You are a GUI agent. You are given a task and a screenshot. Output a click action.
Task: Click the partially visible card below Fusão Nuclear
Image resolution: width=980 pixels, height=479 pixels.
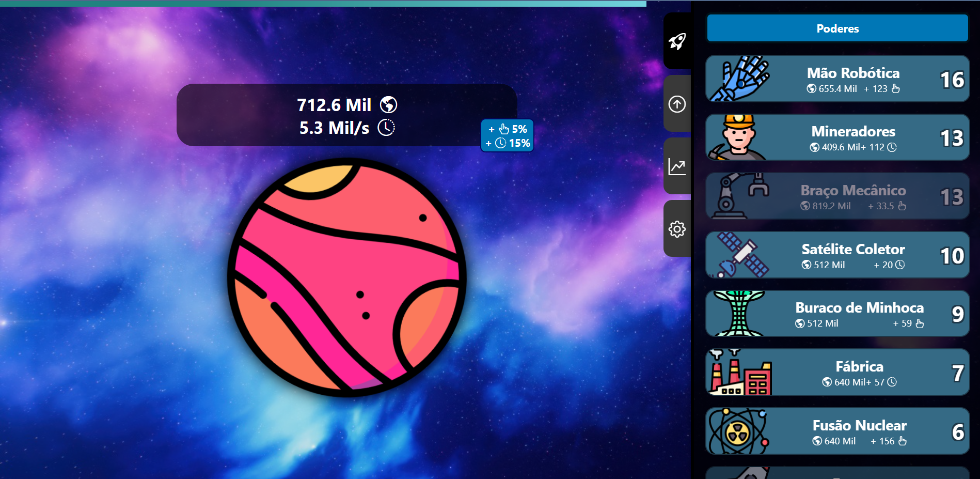point(837,473)
